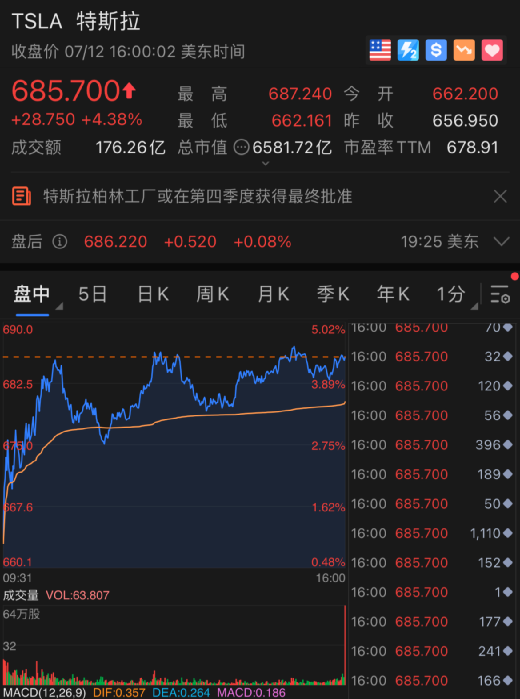Viewport: 520px width, 699px height.
Task: Tap the 市盈率TTM 678.91 value
Action: 472,148
